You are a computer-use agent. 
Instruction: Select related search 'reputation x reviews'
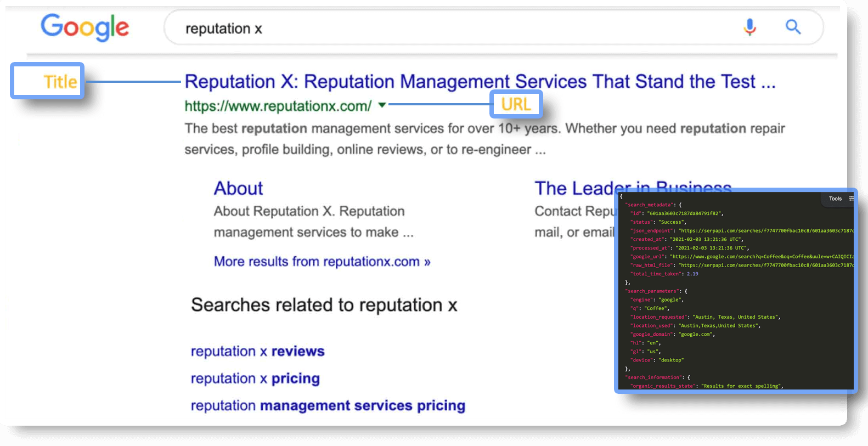pyautogui.click(x=257, y=351)
